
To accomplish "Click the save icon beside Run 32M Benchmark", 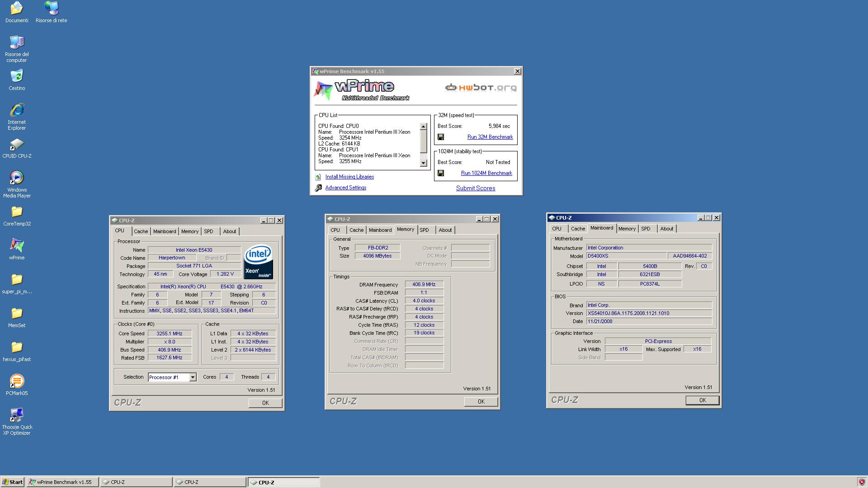I will click(x=441, y=137).
